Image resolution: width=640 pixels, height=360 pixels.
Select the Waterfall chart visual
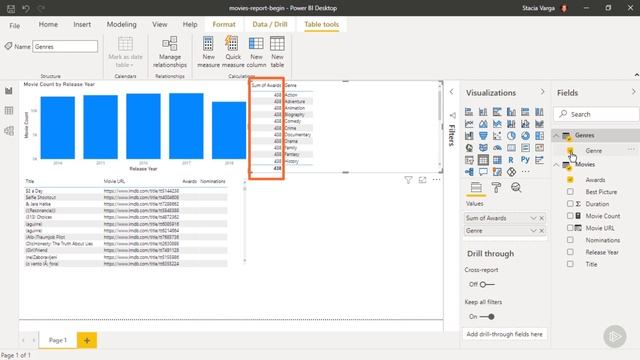(469, 136)
